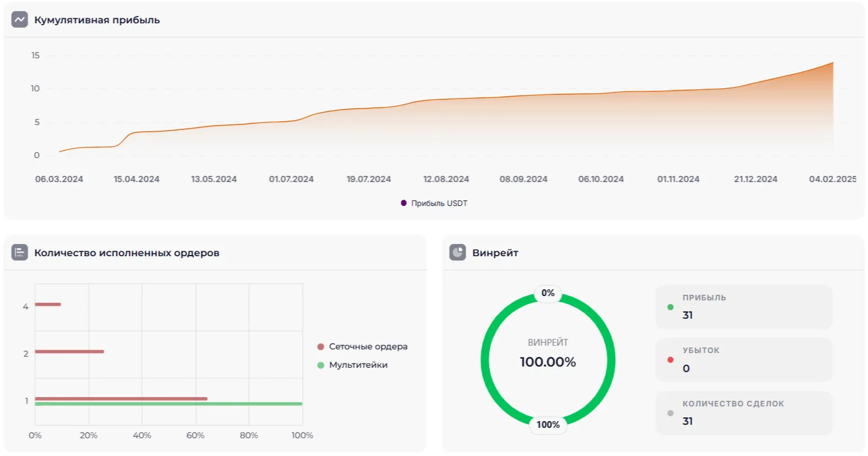
Task: Toggle Прибыль USDT series label in legend
Action: coord(439,203)
